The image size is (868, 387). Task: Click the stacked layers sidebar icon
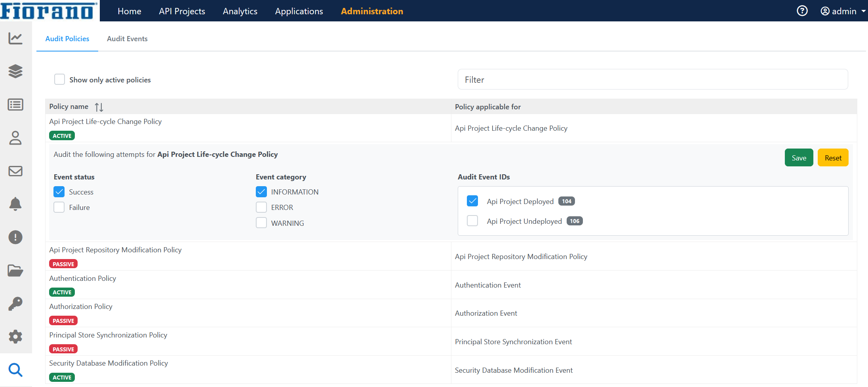(x=15, y=71)
